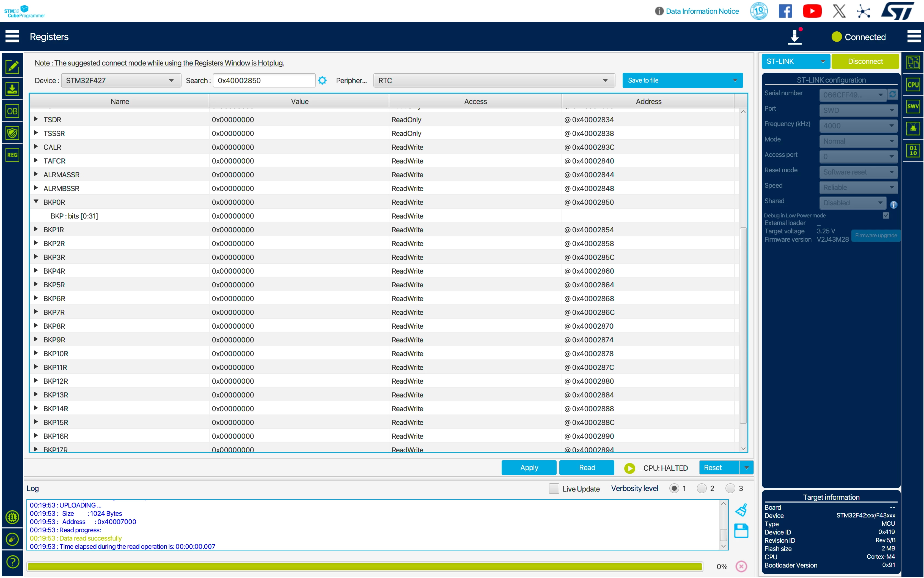Open the Erasing & Programming download icon
This screenshot has height=578, width=924.
[12, 89]
